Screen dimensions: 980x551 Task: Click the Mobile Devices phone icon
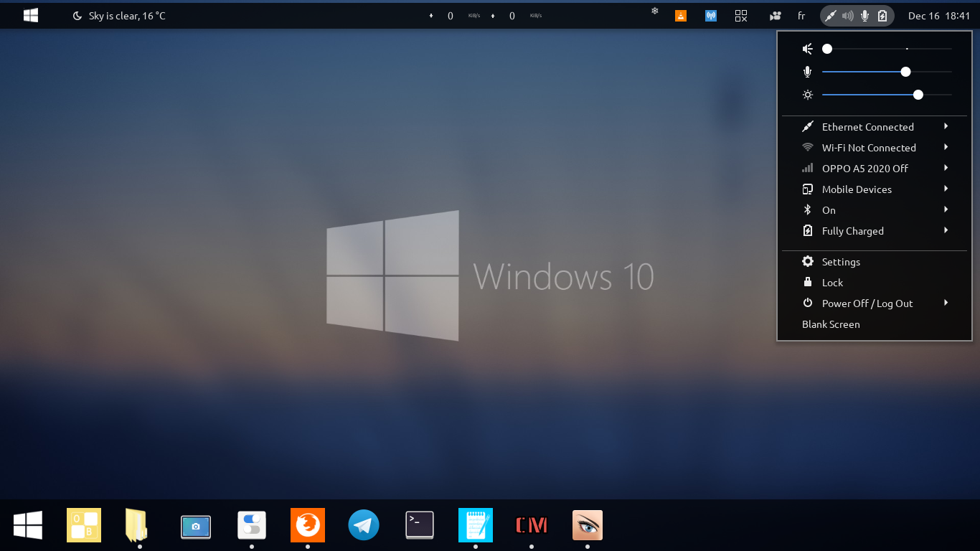808,189
